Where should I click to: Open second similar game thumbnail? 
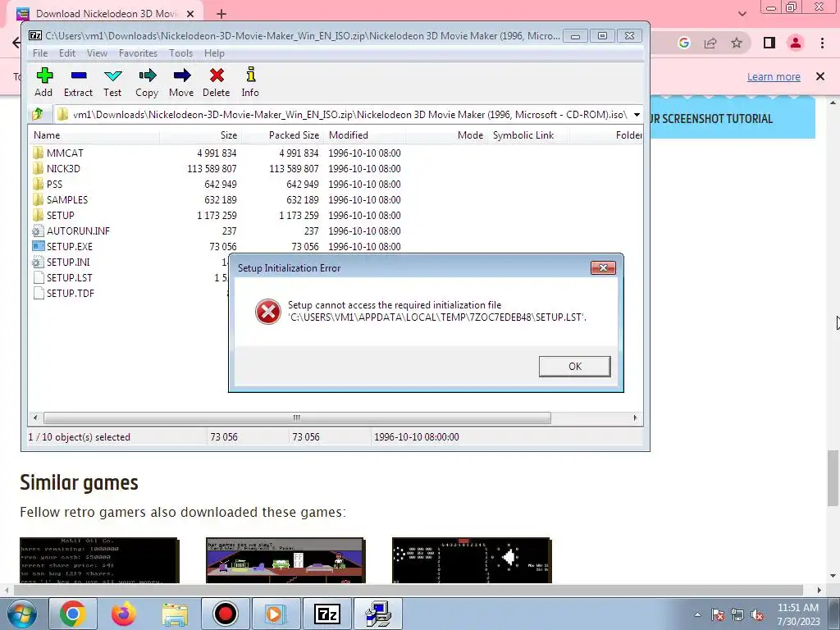[x=285, y=560]
